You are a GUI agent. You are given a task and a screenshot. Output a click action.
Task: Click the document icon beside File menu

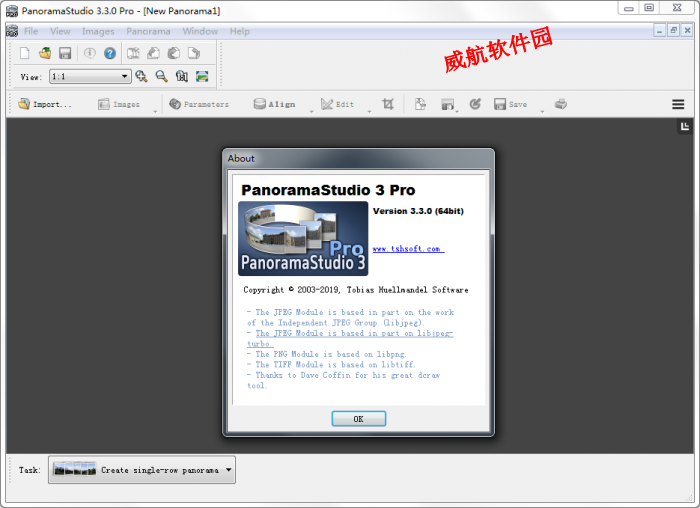12,31
